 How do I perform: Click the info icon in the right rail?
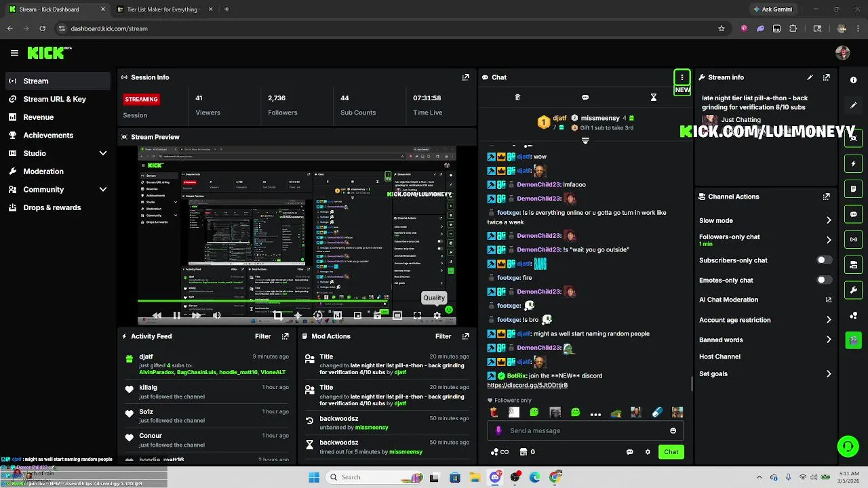(x=853, y=80)
